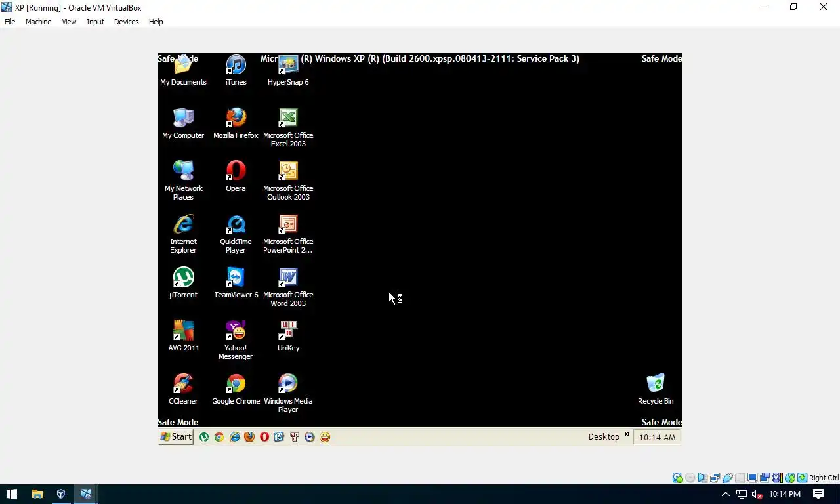Image resolution: width=840 pixels, height=504 pixels.
Task: Click VirtualBox hard disk activity indicator
Action: 677,478
